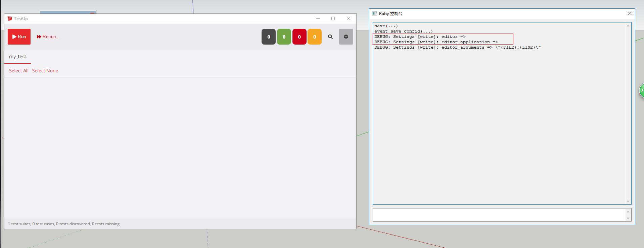644x248 pixels.
Task: Click the console output scrollbar down arrow
Action: pyautogui.click(x=628, y=201)
